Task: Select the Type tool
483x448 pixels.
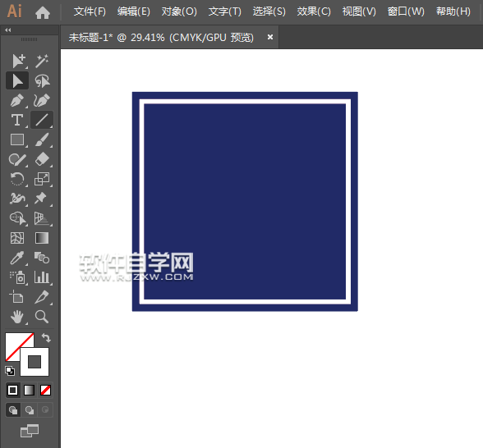Action: tap(17, 120)
